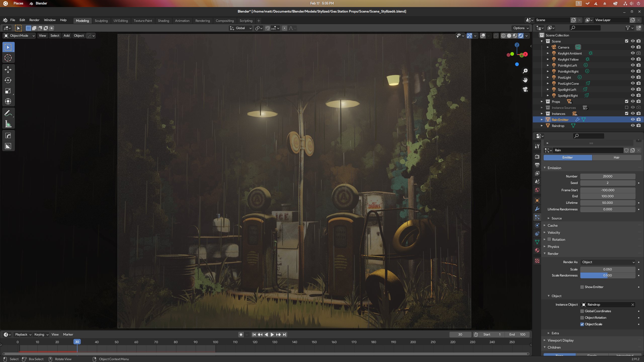Open the Object Mode dropdown
Image resolution: width=644 pixels, height=362 pixels.
click(19, 36)
